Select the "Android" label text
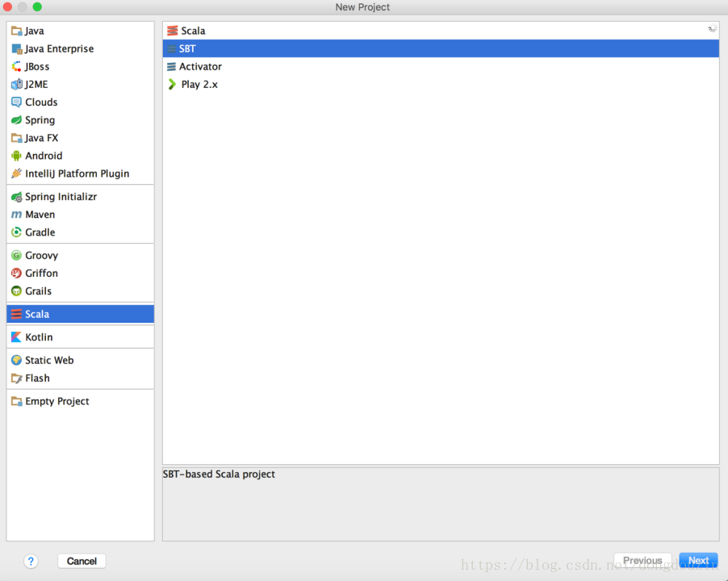The width and height of the screenshot is (728, 581). [44, 156]
